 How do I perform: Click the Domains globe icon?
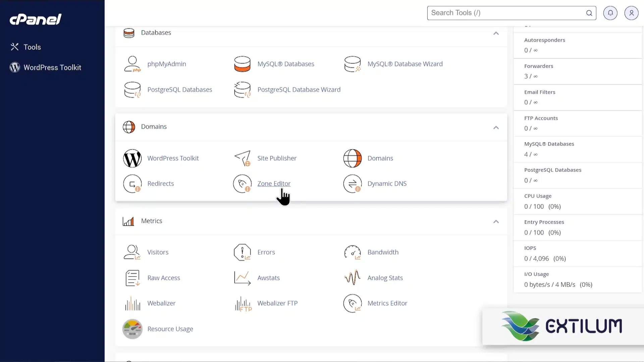coord(353,158)
